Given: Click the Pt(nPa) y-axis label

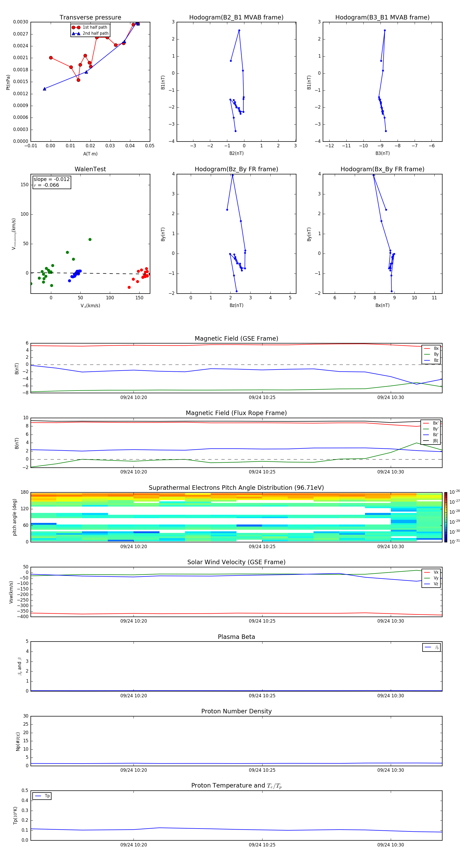Looking at the screenshot, I should pos(8,82).
